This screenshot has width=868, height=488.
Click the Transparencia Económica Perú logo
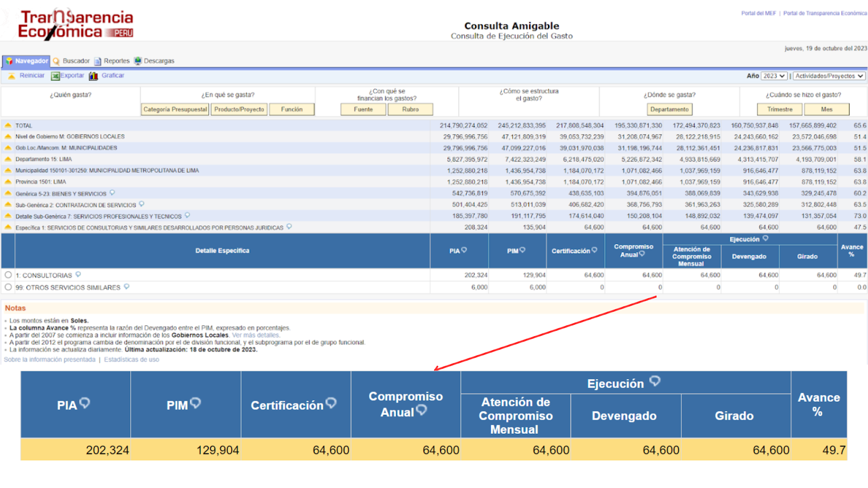tap(75, 25)
